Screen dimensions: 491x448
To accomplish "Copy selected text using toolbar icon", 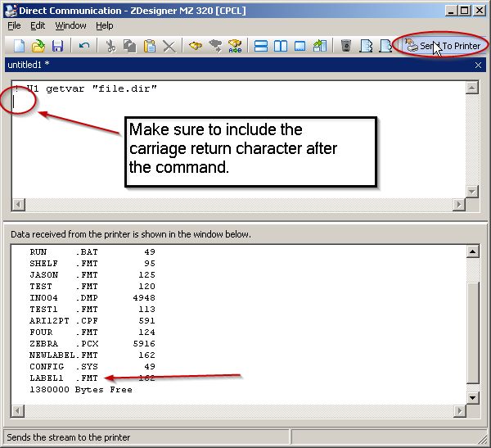I will point(129,46).
